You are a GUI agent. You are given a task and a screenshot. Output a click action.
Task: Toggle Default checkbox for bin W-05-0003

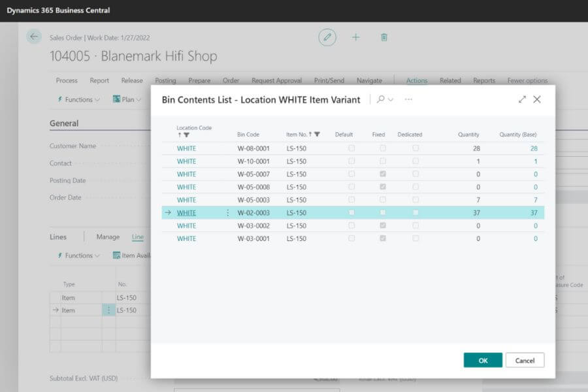(351, 199)
